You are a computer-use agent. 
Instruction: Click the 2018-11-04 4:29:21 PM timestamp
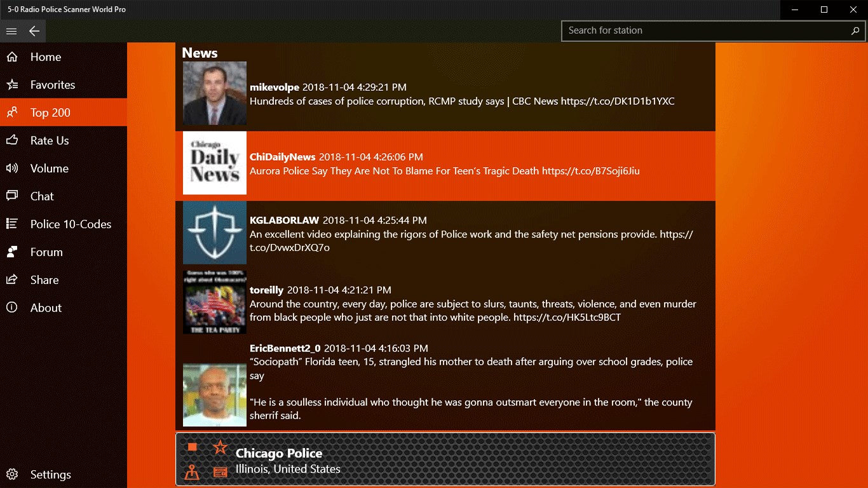355,87
